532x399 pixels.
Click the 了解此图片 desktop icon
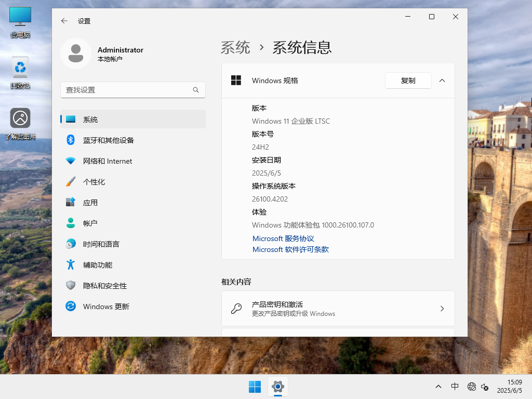click(20, 124)
